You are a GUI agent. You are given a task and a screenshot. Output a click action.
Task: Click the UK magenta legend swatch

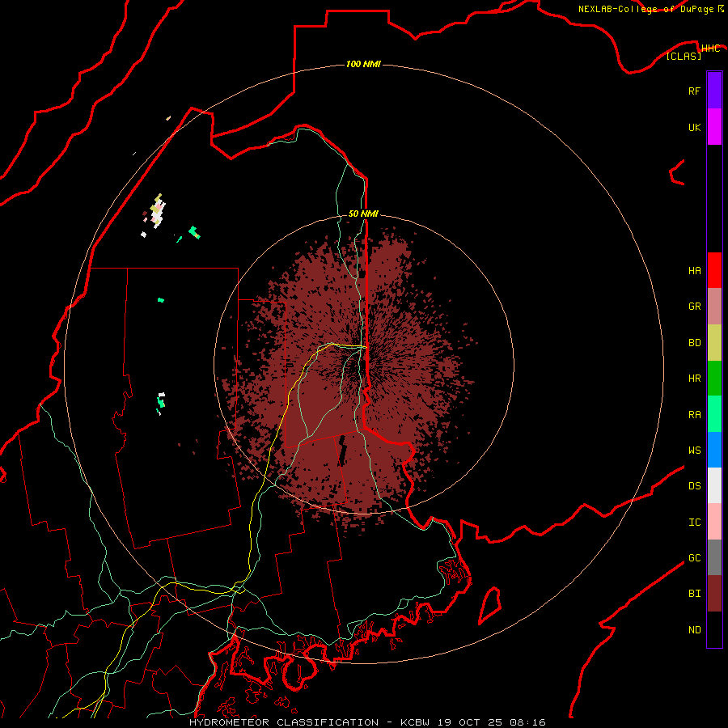tap(714, 127)
